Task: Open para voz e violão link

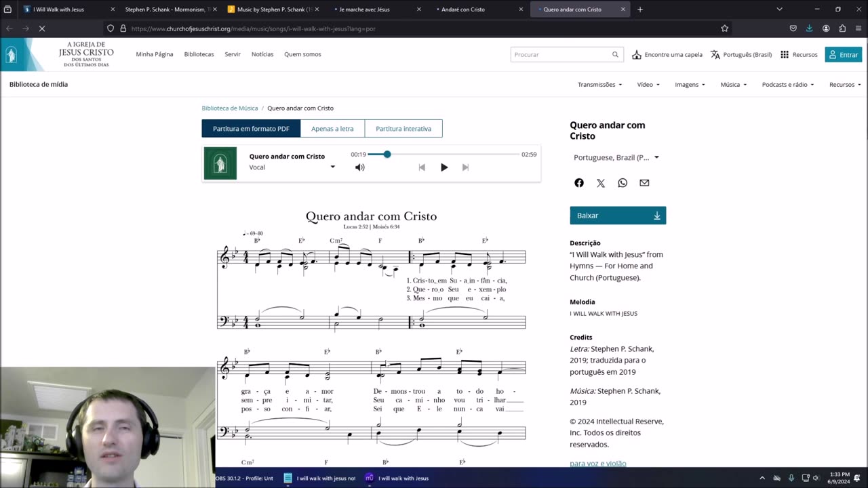Action: [598, 464]
